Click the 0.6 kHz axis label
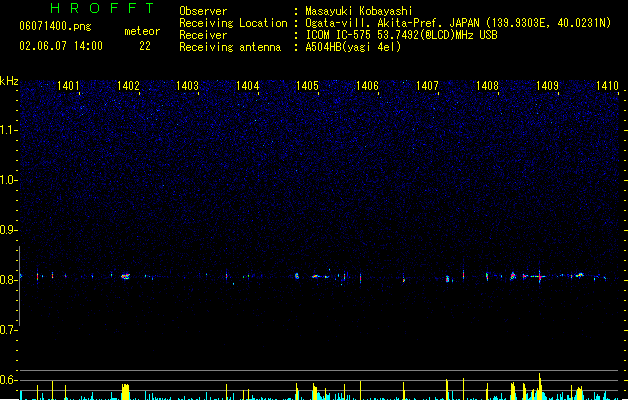The width and height of the screenshot is (629, 400). click(8, 380)
